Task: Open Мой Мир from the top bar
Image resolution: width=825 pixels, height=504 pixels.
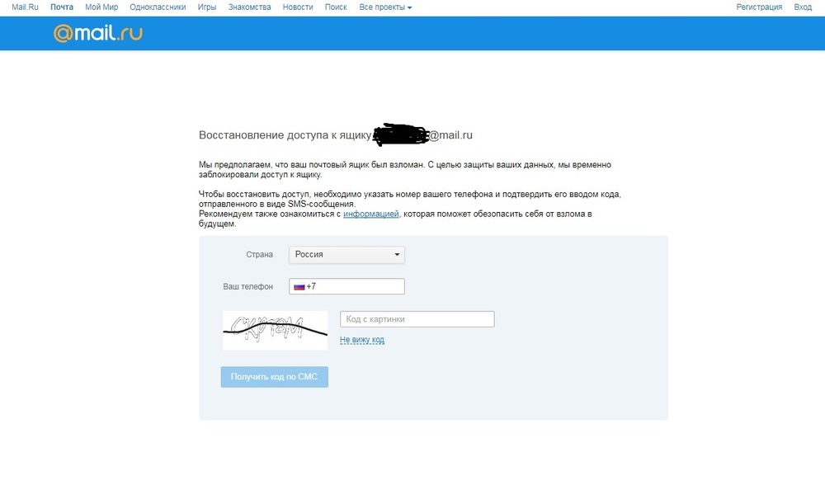Action: [101, 7]
